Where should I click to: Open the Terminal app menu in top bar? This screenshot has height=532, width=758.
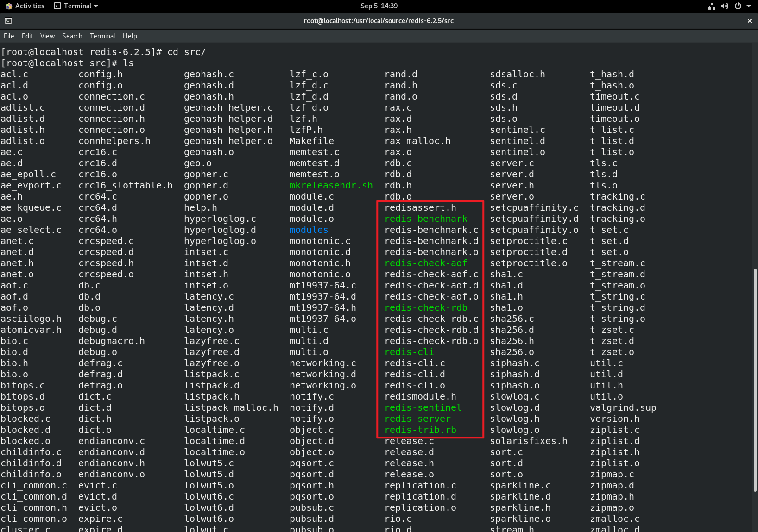(76, 6)
